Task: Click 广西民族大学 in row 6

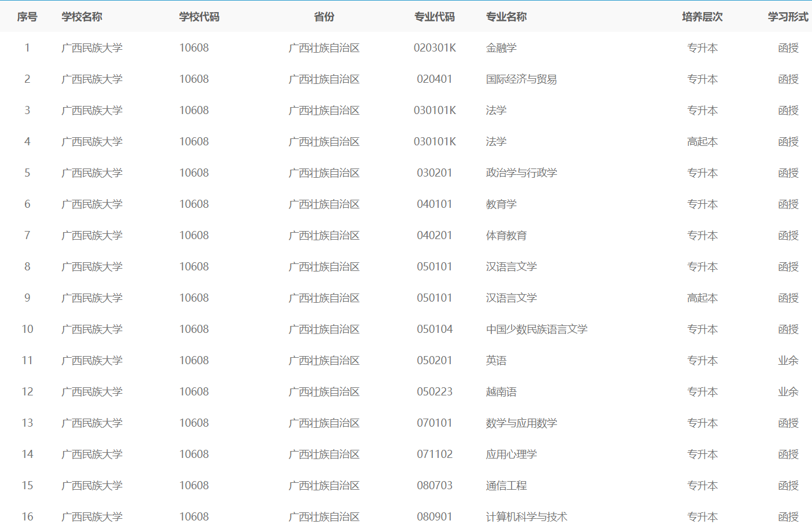Action: pyautogui.click(x=92, y=204)
